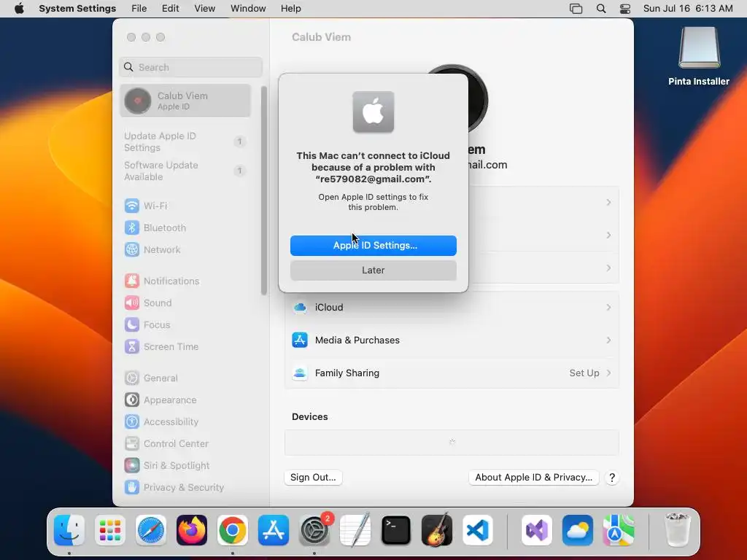The height and width of the screenshot is (560, 747).
Task: Launch Maps from the Dock
Action: 619,530
